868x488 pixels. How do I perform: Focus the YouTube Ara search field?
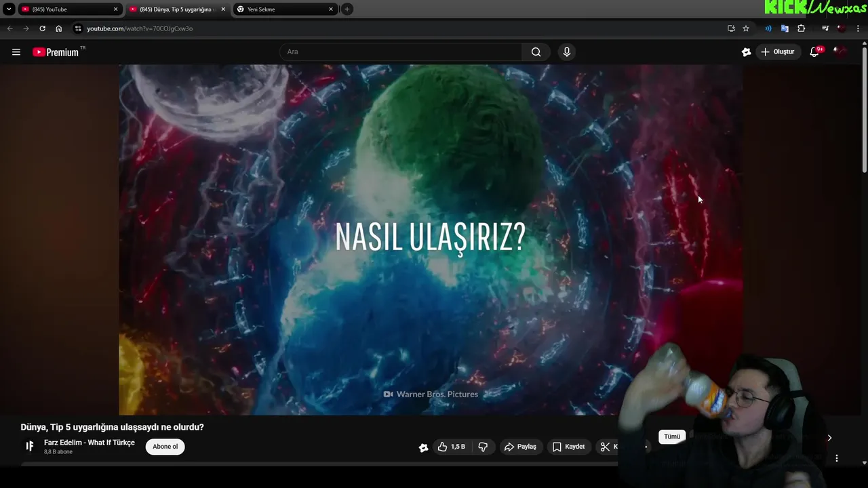point(400,52)
